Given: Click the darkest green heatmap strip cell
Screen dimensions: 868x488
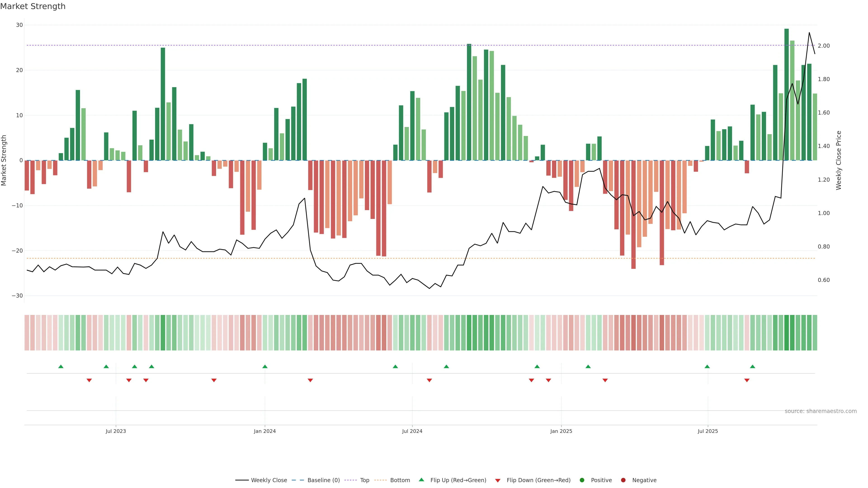Looking at the screenshot, I should click(786, 333).
